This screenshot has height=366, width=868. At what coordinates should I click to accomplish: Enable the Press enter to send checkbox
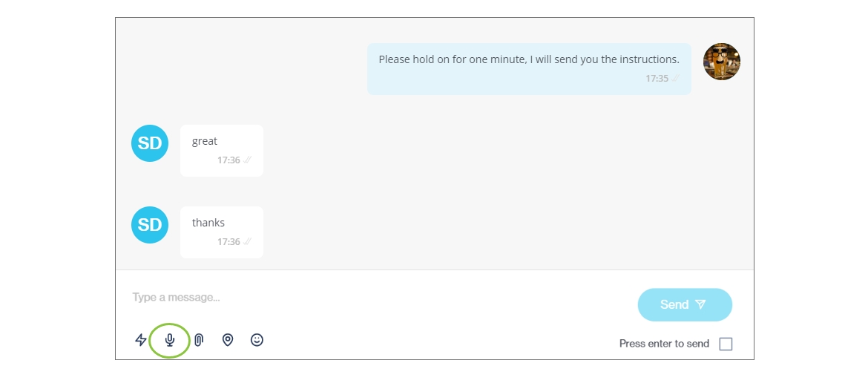click(x=726, y=344)
